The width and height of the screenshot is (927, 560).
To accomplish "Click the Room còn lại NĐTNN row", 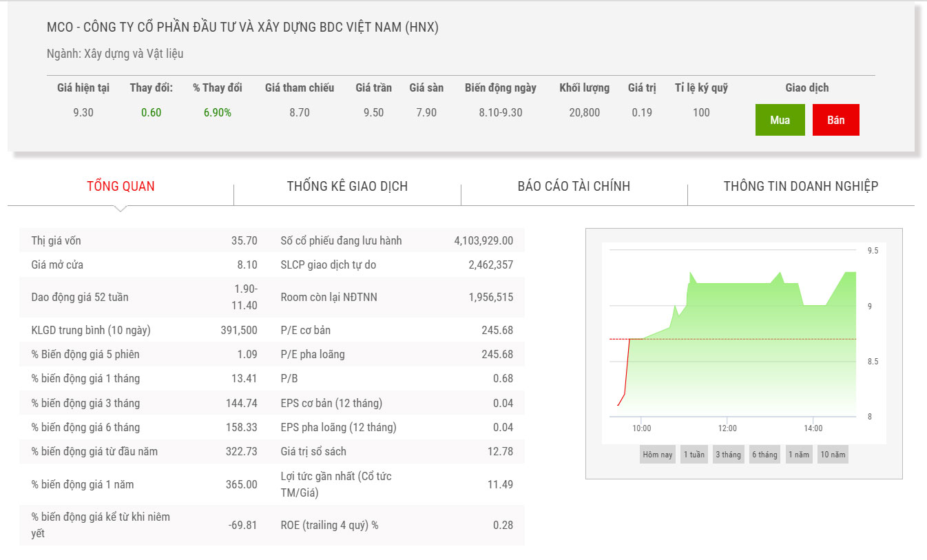I will click(397, 297).
